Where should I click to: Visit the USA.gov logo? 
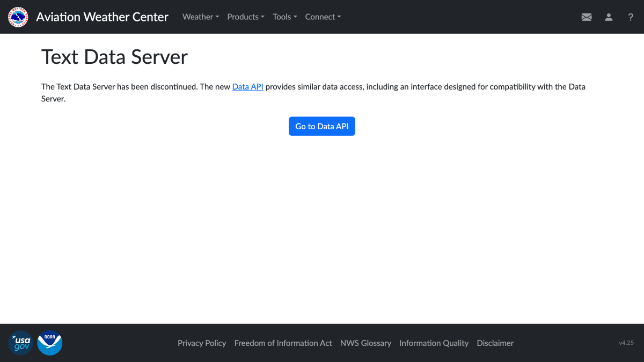pos(20,343)
